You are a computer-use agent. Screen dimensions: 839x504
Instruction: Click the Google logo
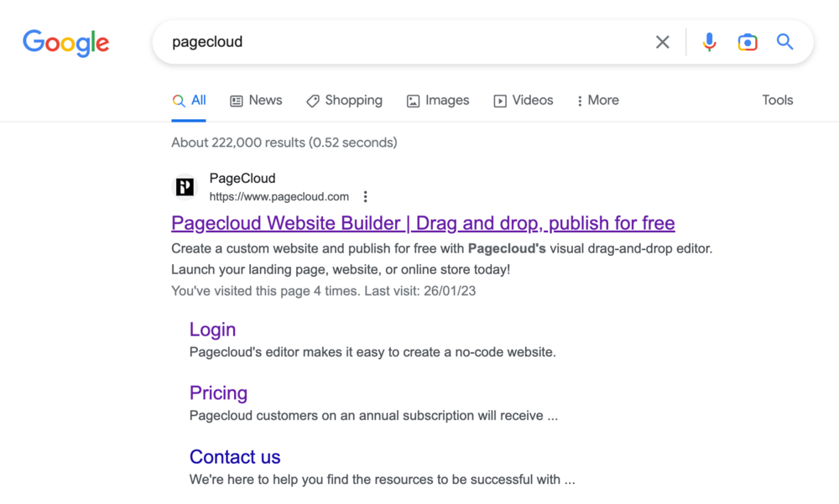click(x=65, y=43)
